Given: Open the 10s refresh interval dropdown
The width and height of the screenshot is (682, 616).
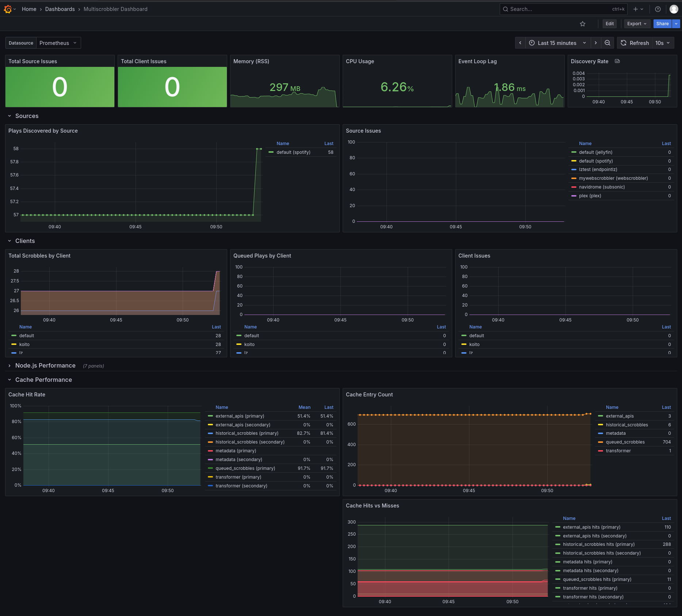Looking at the screenshot, I should [x=663, y=43].
